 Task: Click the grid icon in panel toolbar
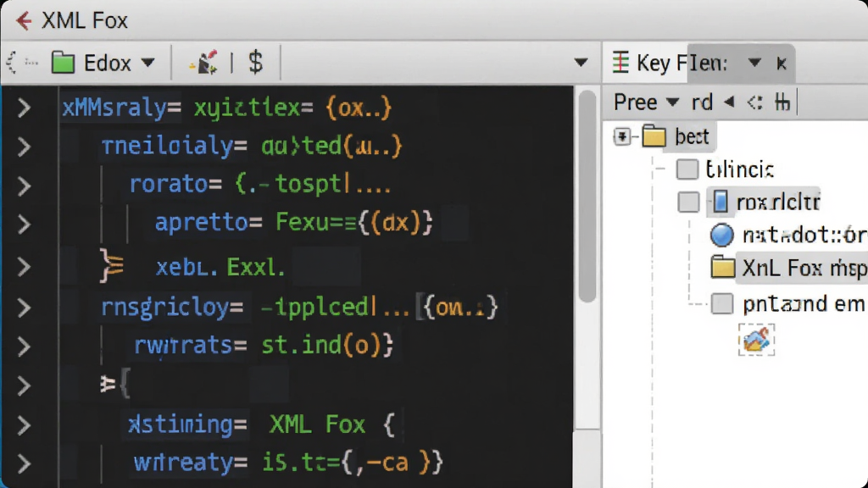782,103
